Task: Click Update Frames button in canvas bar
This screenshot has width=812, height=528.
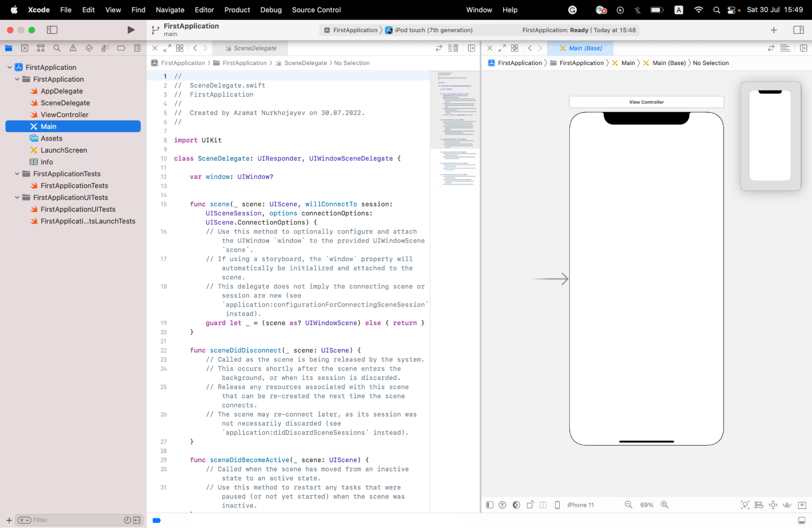Action: (745, 504)
